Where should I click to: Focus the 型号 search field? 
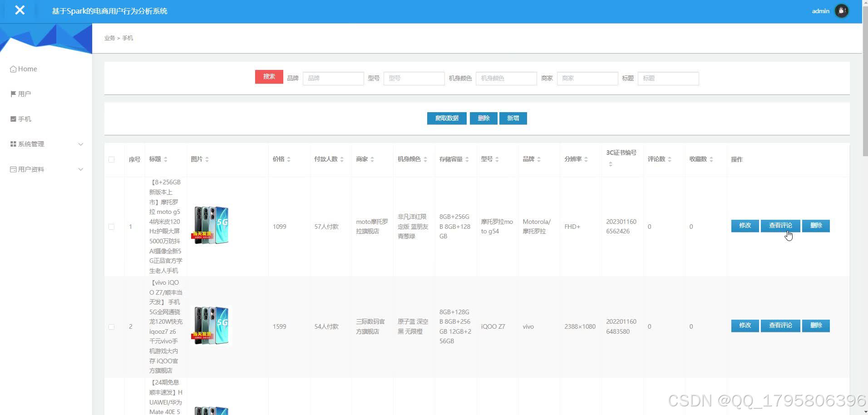414,79
